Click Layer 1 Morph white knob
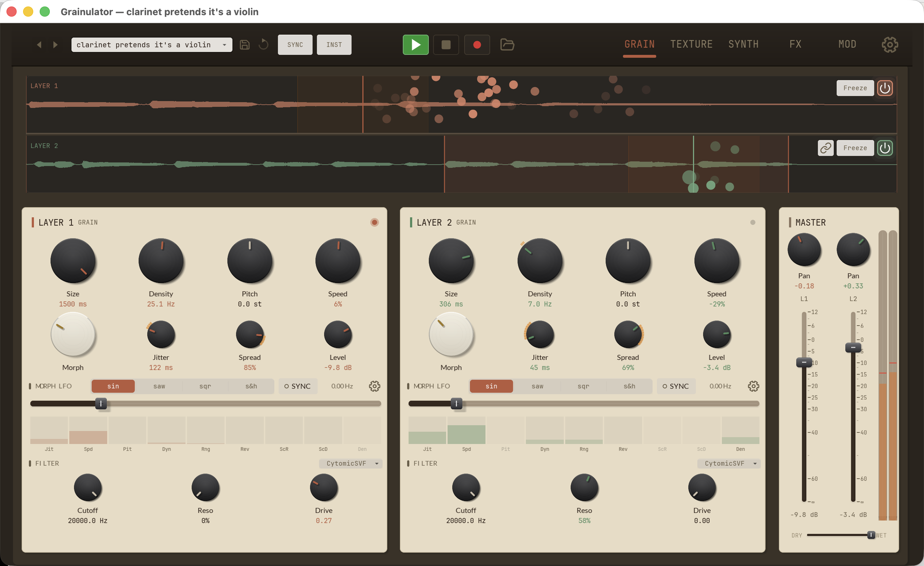Image resolution: width=924 pixels, height=566 pixels. [73, 335]
